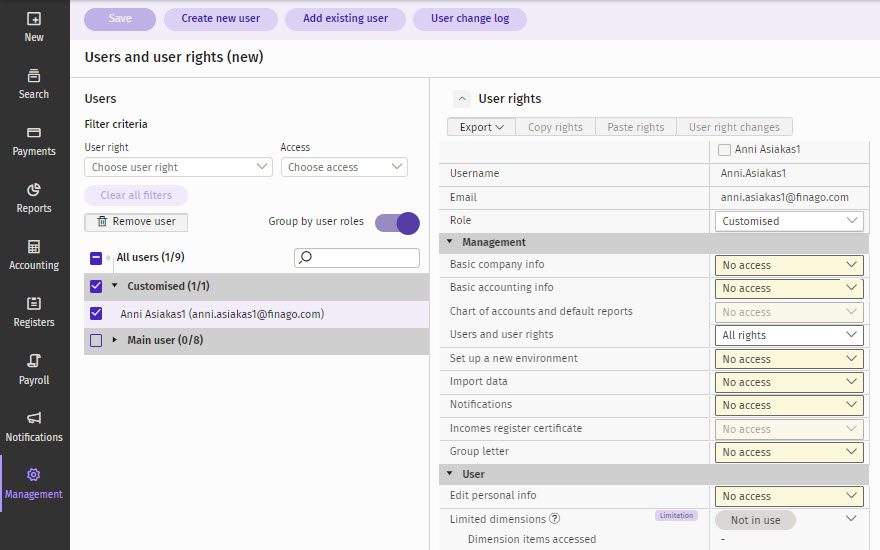The height and width of the screenshot is (550, 880).
Task: Open the Reports sidebar icon
Action: [34, 189]
